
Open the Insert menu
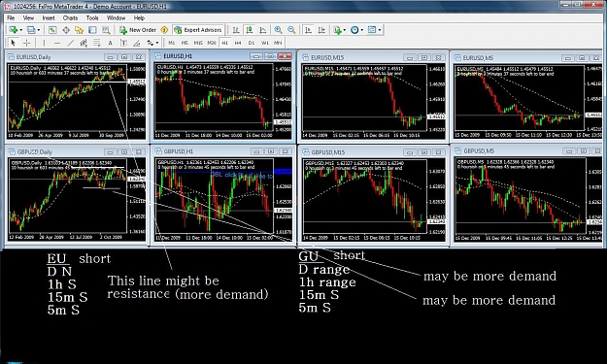pyautogui.click(x=49, y=17)
